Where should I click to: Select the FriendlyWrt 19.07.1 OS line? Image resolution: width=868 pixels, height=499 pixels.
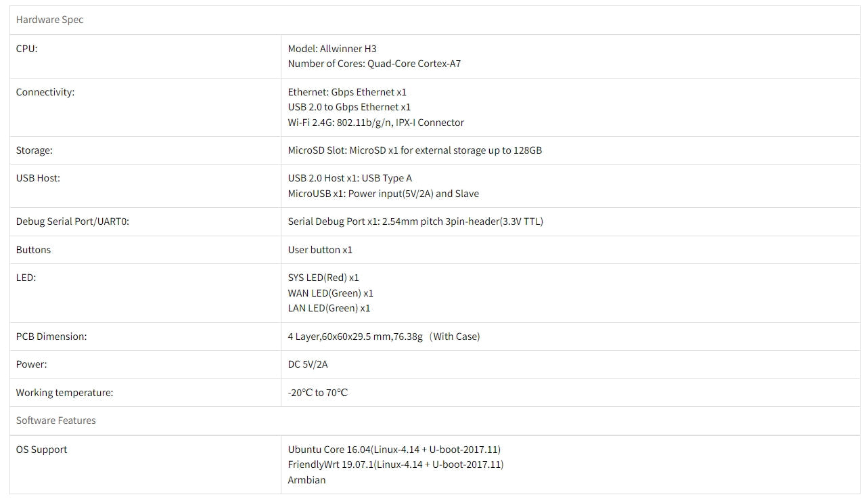[x=396, y=464]
